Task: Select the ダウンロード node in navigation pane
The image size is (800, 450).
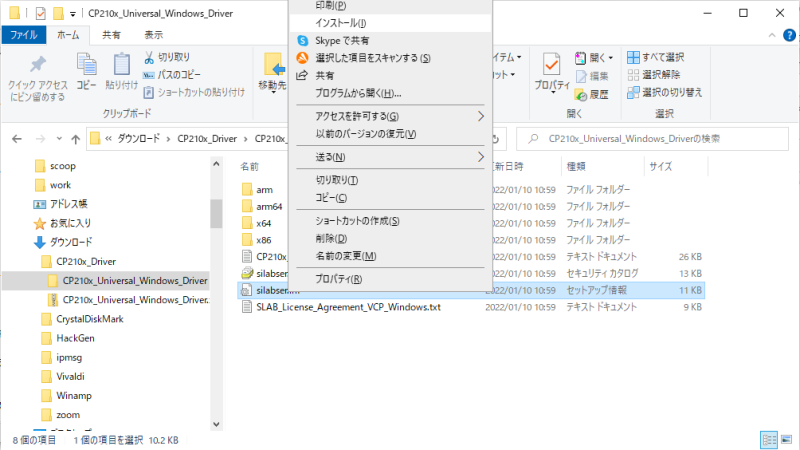Action: click(x=71, y=242)
